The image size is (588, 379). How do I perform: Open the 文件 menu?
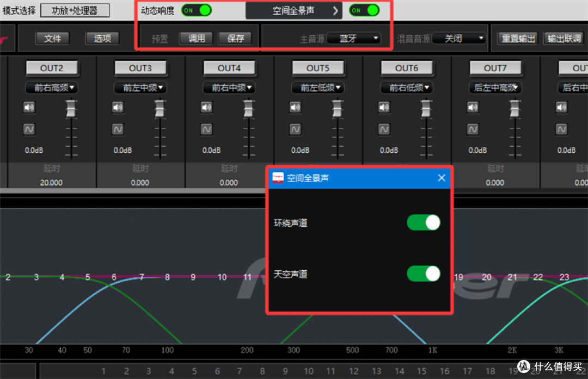[52, 38]
